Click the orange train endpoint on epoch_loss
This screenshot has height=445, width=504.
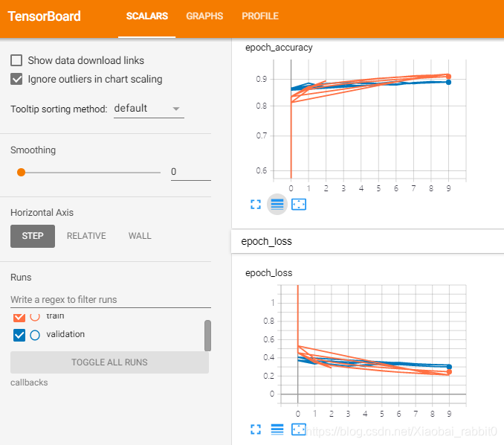click(x=449, y=372)
